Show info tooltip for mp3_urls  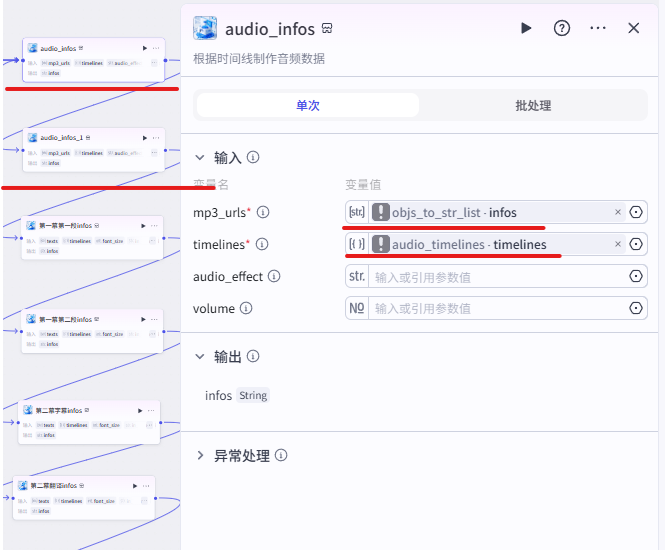[x=263, y=212]
